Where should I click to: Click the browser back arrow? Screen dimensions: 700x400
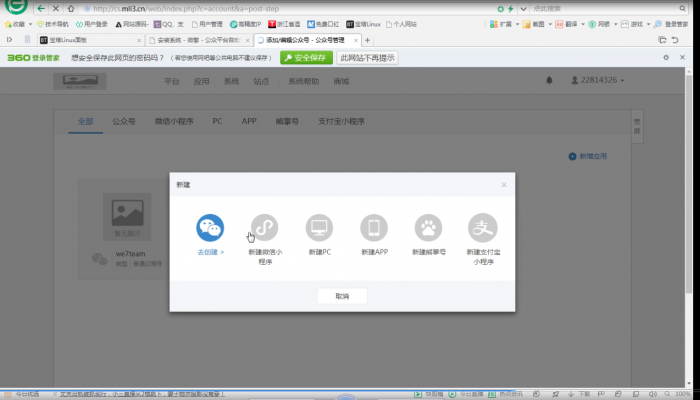click(41, 8)
